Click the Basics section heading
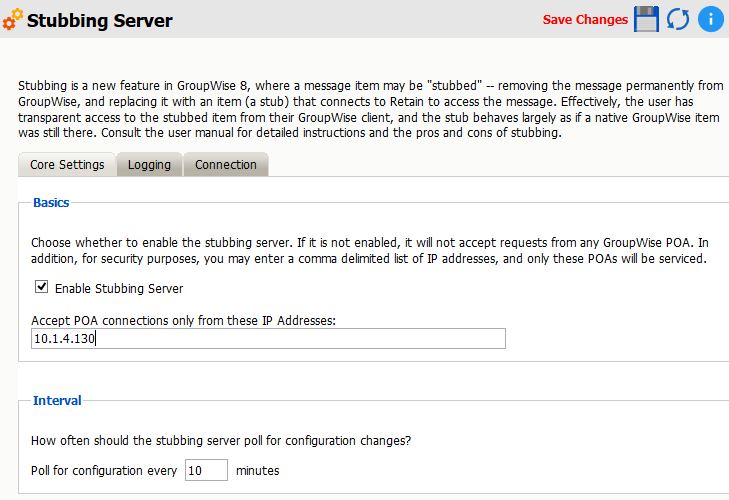The height and width of the screenshot is (500, 729). (x=51, y=203)
